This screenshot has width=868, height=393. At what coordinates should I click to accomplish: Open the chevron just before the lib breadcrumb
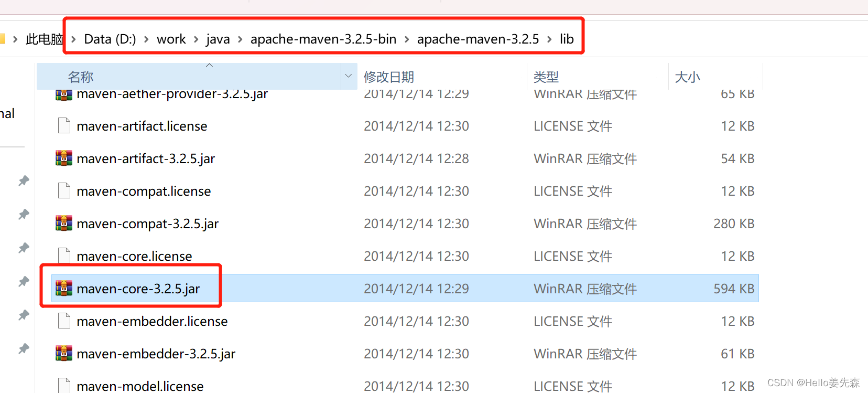click(549, 39)
